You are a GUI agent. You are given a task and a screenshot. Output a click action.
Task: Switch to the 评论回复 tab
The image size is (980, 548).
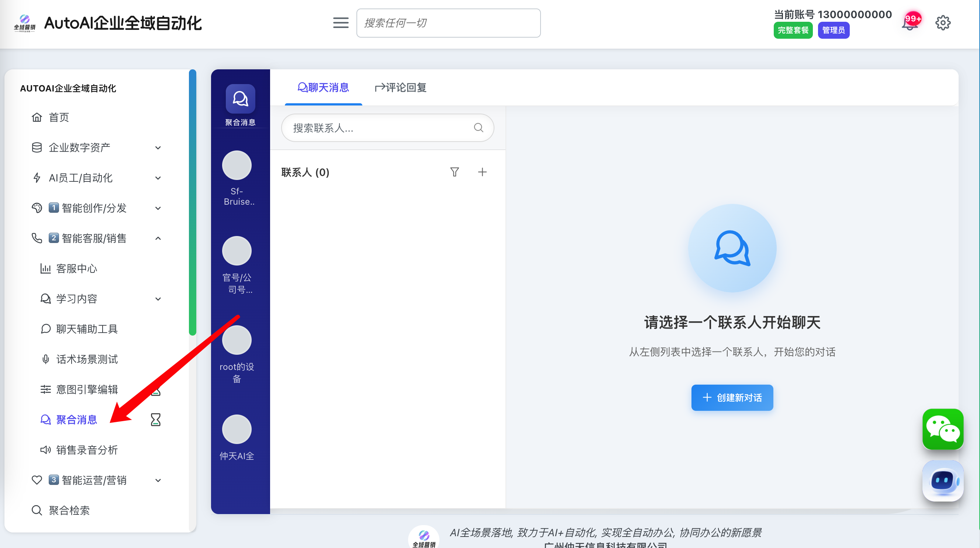coord(400,88)
